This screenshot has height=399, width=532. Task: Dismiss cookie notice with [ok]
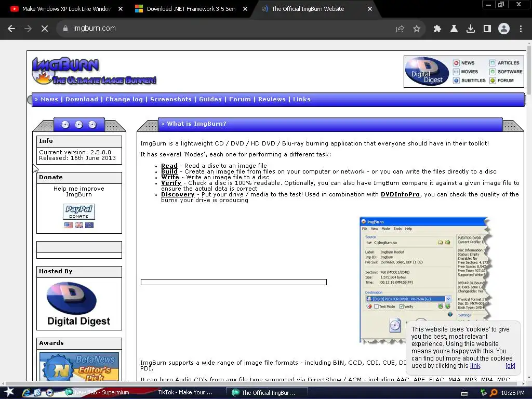pos(510,366)
